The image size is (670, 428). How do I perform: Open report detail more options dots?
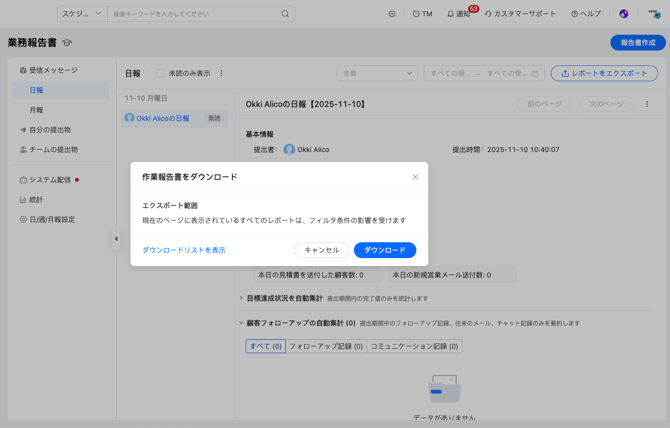click(x=647, y=104)
